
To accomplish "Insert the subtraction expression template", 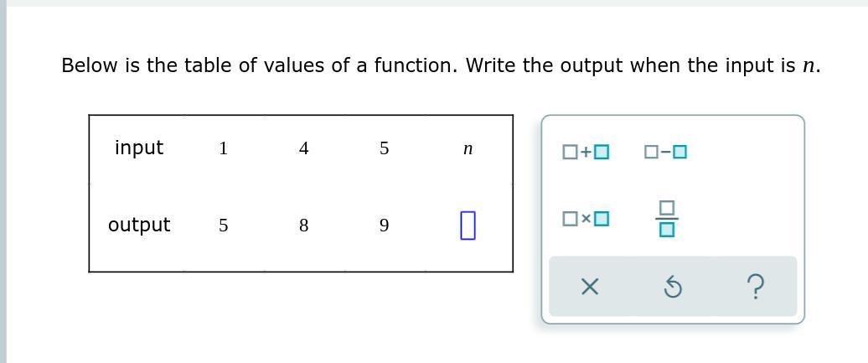I will coord(665,151).
